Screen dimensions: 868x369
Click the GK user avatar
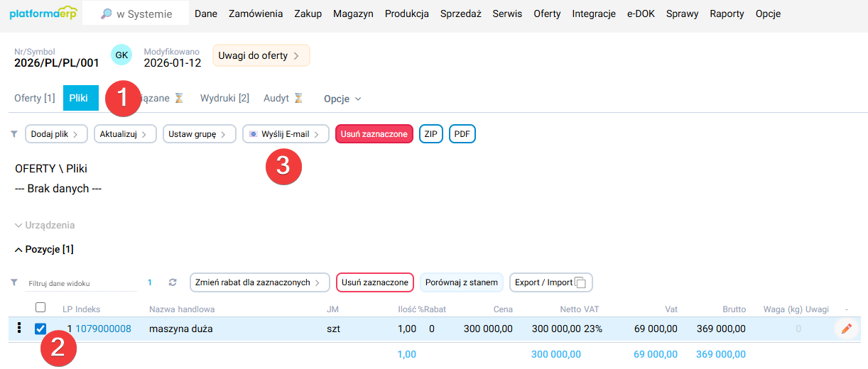tap(121, 55)
